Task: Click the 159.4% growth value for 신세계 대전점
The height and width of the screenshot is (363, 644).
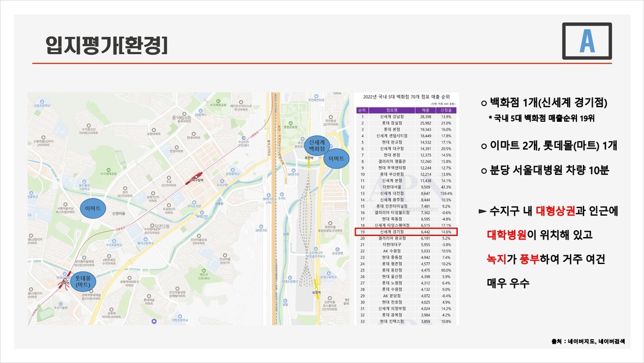Action: (x=446, y=193)
